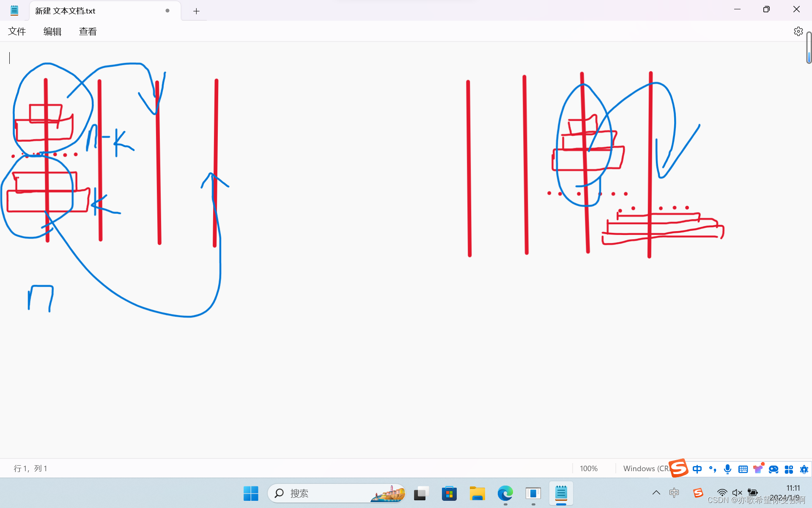The width and height of the screenshot is (812, 508).
Task: Open Sogou skin shirt icon
Action: coord(758,469)
